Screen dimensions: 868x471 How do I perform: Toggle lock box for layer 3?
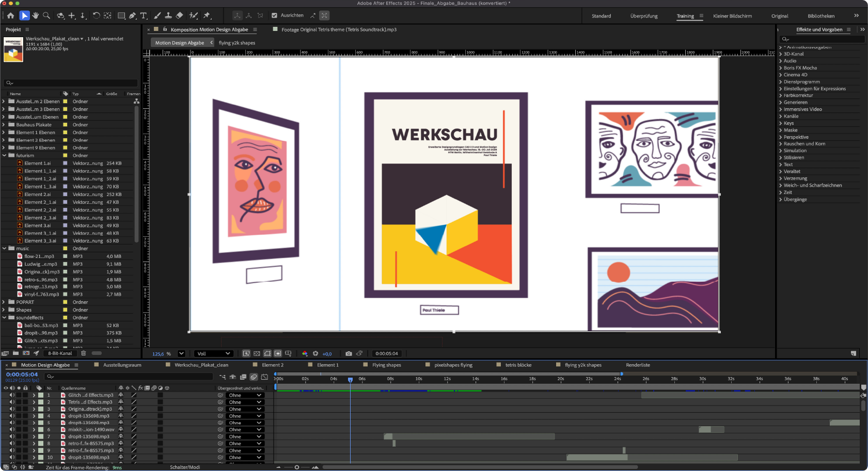coord(25,409)
